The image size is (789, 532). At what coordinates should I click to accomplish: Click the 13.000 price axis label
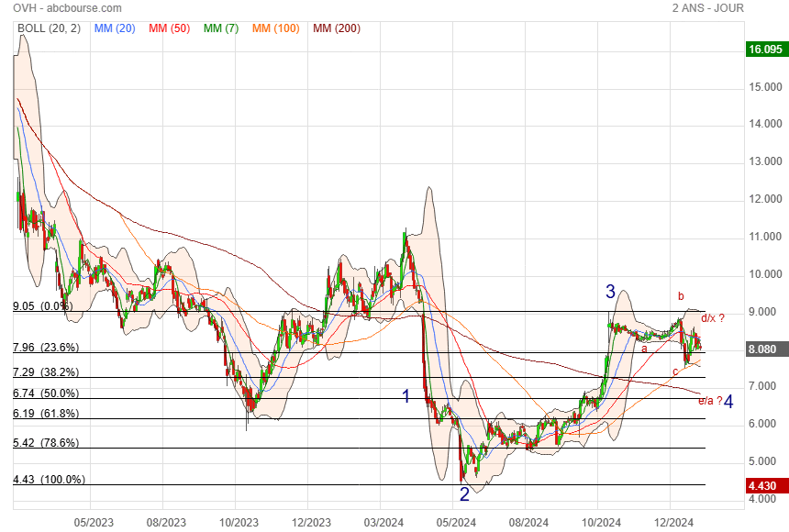coord(765,161)
